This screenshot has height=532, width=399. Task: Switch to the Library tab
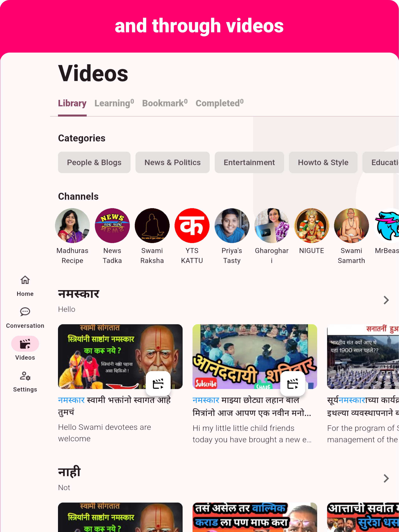[72, 103]
